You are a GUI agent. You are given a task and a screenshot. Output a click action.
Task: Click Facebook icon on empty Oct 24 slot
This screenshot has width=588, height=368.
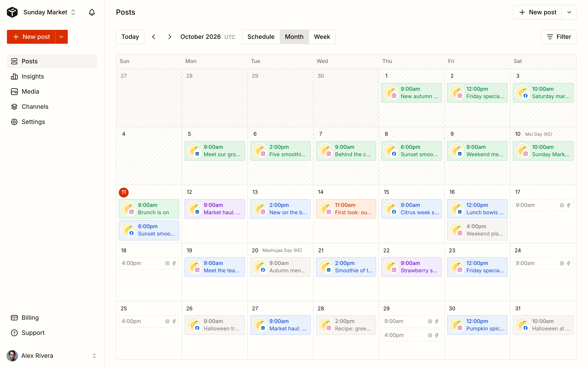click(x=569, y=263)
